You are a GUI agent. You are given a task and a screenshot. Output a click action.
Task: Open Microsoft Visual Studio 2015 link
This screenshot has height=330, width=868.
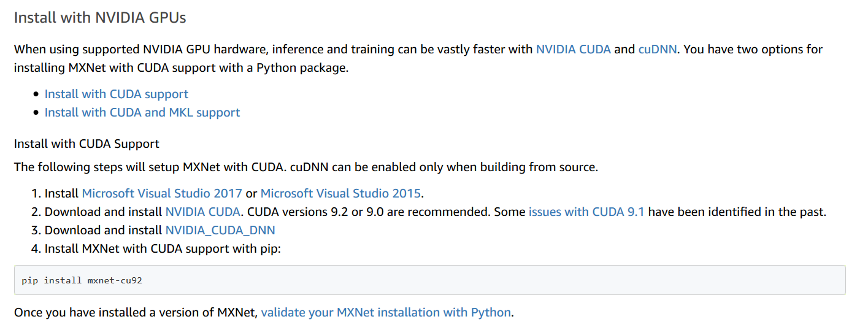pos(340,193)
